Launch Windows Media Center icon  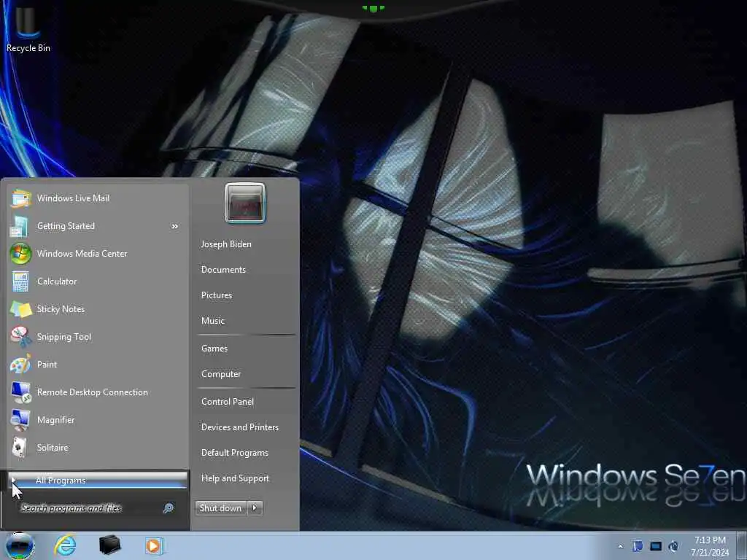(20, 254)
